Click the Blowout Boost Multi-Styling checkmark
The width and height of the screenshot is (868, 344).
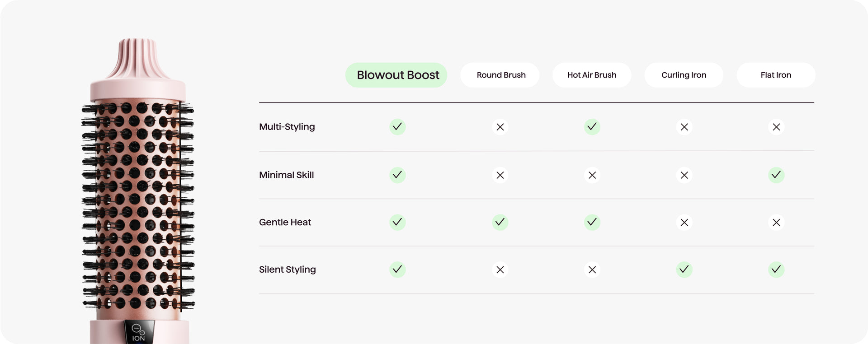(x=397, y=127)
